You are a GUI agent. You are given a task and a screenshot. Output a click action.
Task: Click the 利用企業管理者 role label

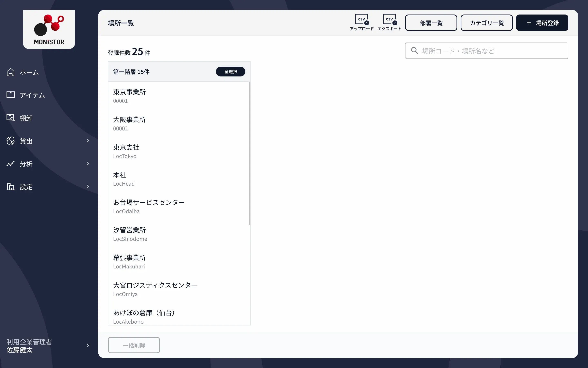29,342
